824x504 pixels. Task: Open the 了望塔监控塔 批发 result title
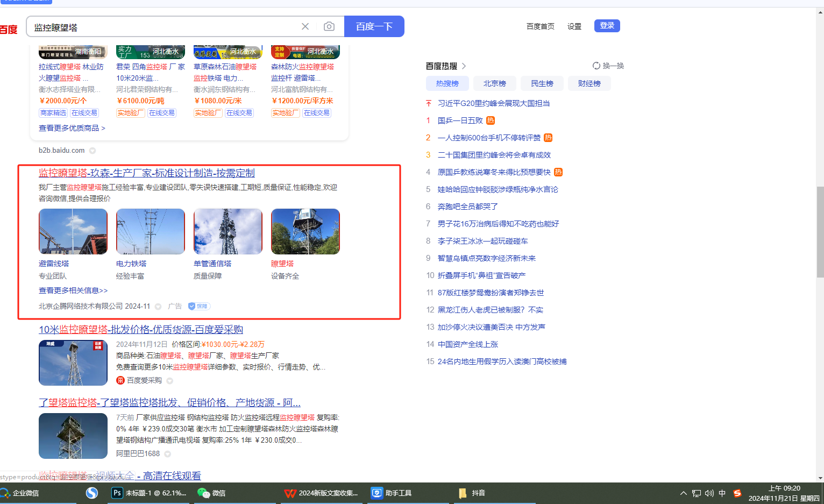coord(169,403)
